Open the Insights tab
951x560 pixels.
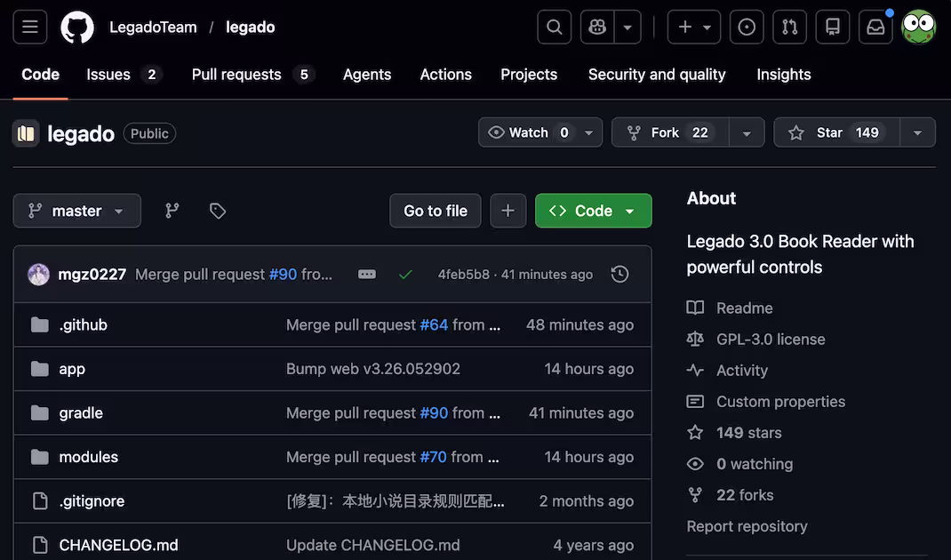click(784, 75)
